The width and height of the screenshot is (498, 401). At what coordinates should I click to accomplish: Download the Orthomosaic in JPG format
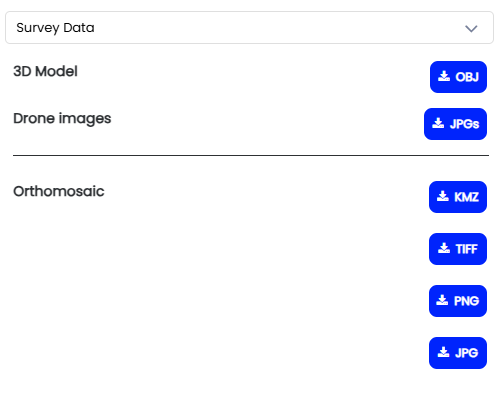458,353
